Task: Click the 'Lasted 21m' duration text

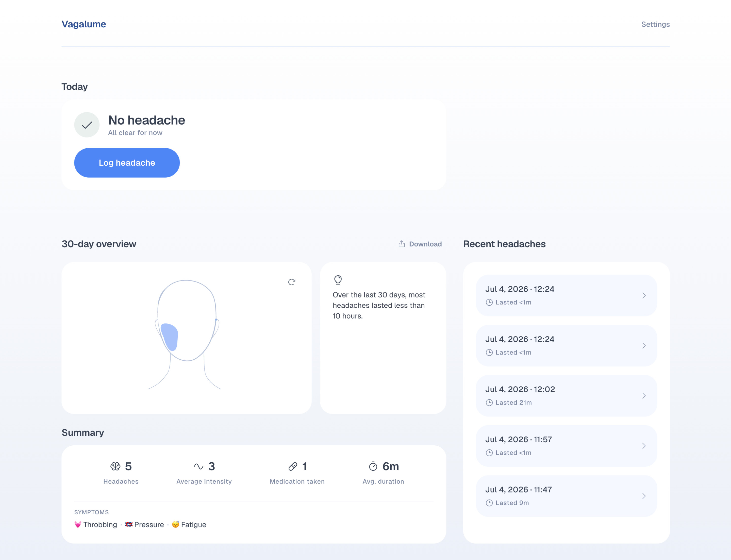Action: point(513,403)
